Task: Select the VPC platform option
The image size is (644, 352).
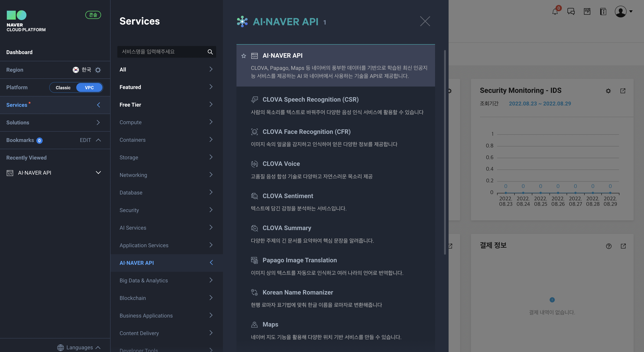Action: [x=89, y=88]
